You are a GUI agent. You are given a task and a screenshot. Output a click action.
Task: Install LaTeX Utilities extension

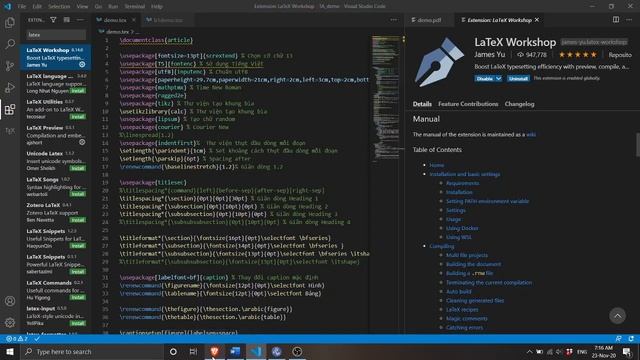coord(78,116)
